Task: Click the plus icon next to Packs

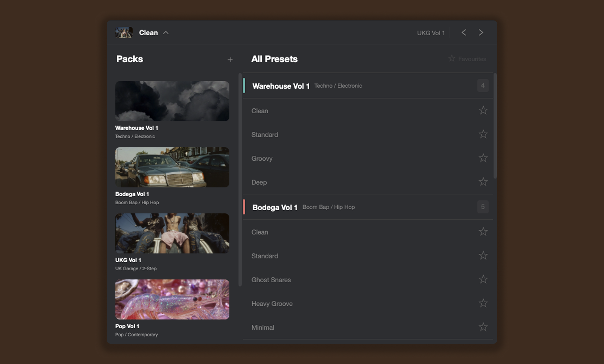Action: pos(230,60)
